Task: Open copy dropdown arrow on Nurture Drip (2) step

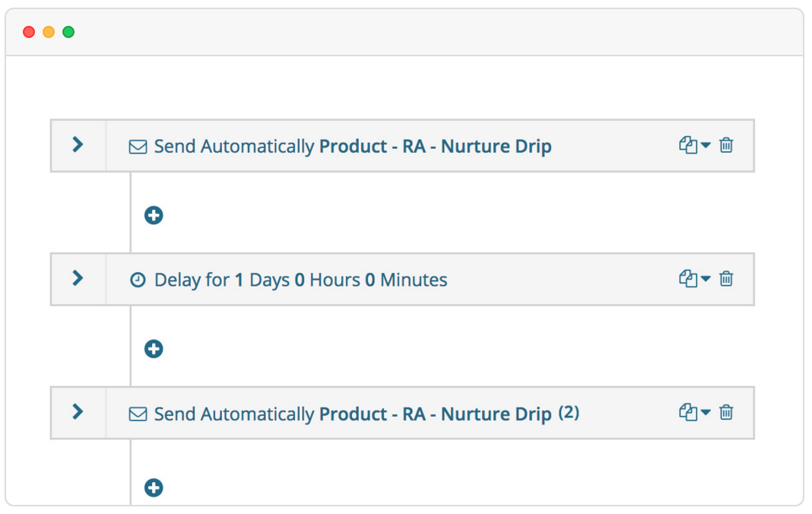Action: [706, 413]
